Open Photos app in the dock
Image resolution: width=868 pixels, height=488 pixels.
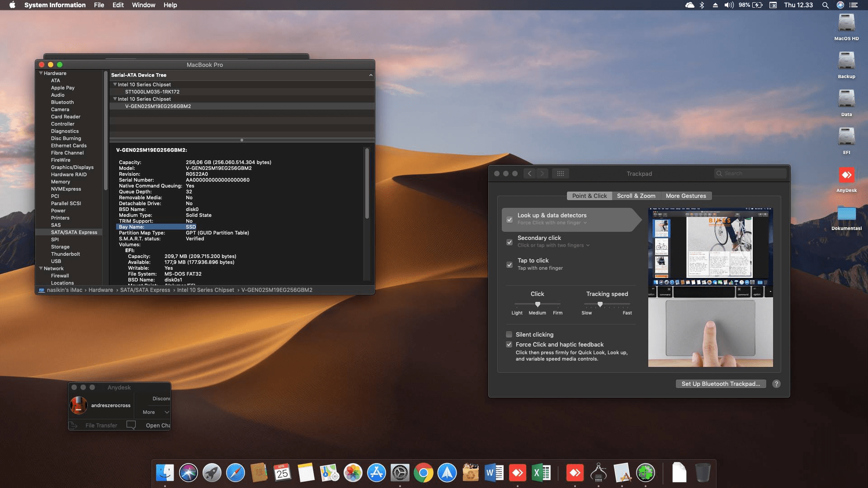(353, 473)
